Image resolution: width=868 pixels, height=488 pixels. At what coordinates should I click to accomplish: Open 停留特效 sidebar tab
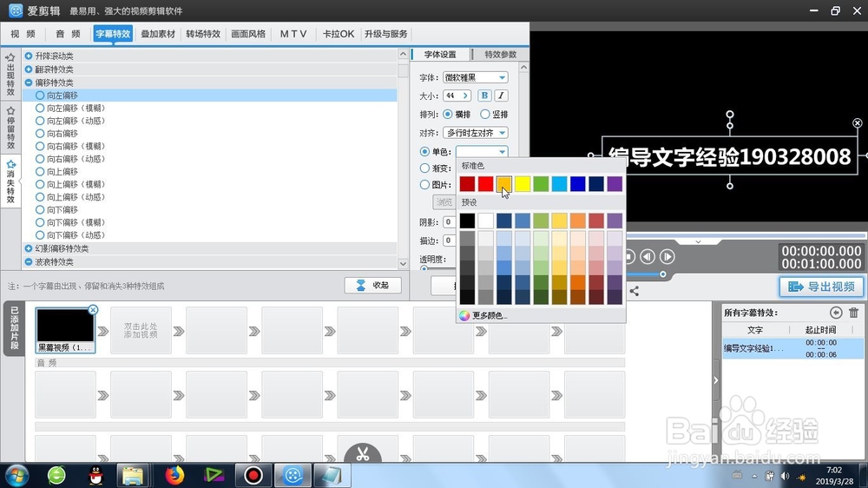10,128
